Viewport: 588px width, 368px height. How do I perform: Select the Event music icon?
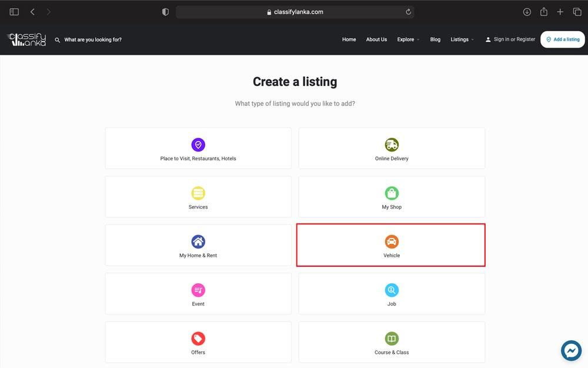click(198, 290)
